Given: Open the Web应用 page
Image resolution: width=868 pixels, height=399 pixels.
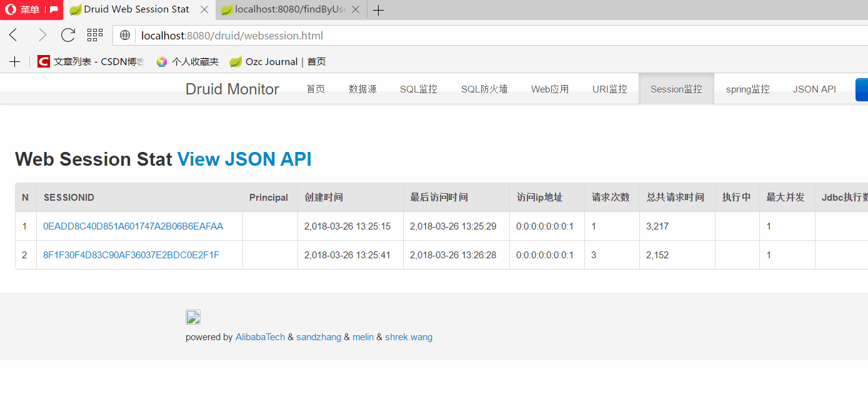Looking at the screenshot, I should pyautogui.click(x=550, y=89).
